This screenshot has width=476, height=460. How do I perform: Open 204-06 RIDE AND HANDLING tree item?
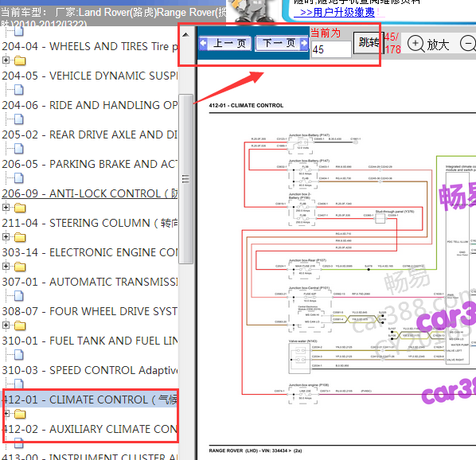pos(90,105)
